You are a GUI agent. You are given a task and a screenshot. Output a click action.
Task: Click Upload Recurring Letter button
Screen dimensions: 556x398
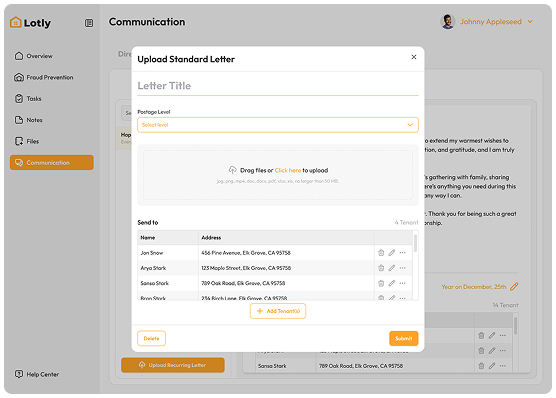pos(173,365)
